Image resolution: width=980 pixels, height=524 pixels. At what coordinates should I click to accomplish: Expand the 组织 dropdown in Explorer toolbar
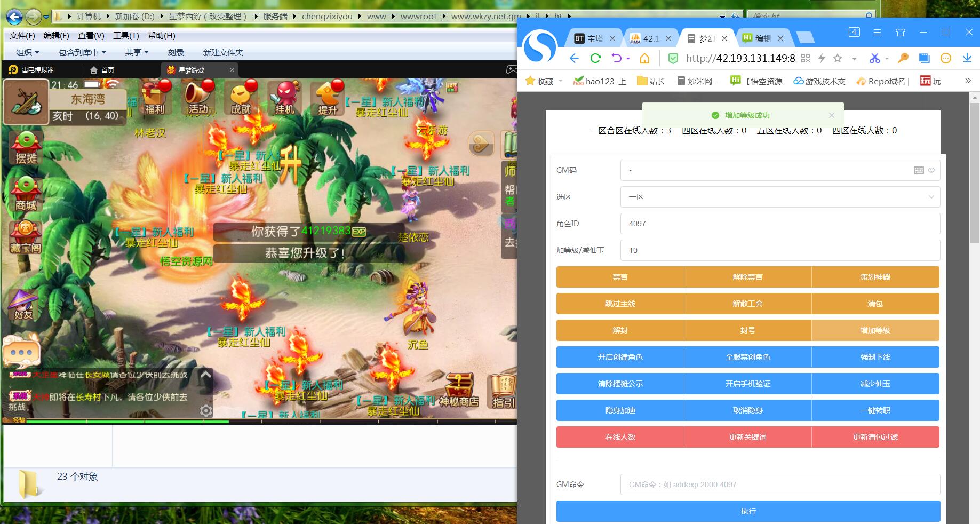click(x=27, y=52)
